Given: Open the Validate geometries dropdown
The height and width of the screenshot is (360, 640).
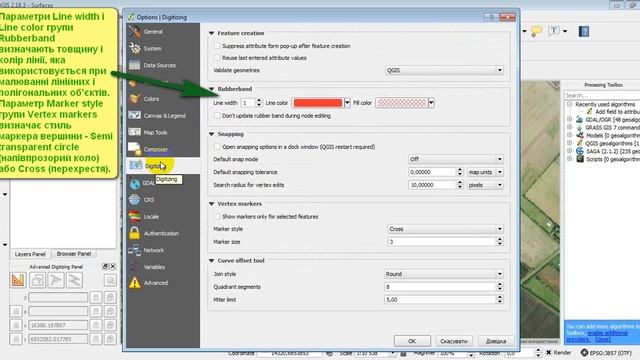Looking at the screenshot, I should pos(444,70).
